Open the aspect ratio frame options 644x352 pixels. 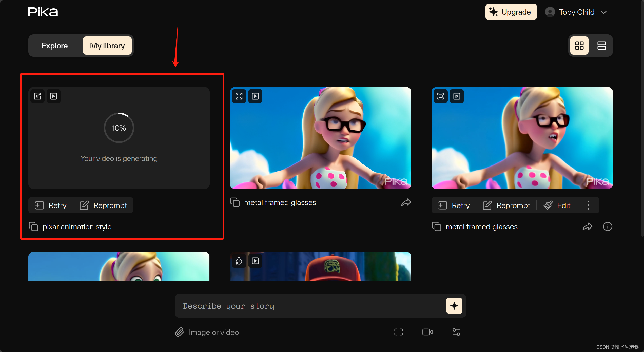coord(398,332)
